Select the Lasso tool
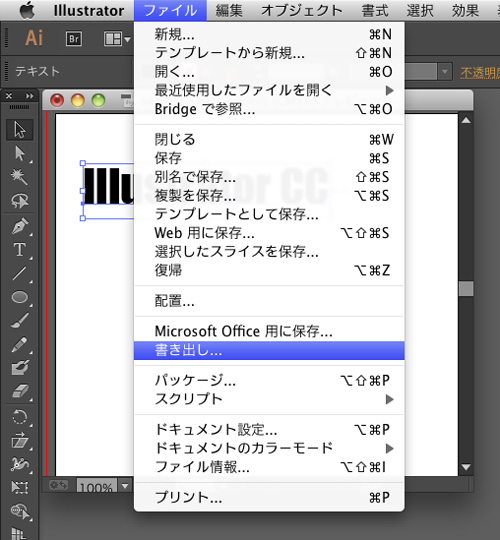Image resolution: width=500 pixels, height=540 pixels. (20, 201)
